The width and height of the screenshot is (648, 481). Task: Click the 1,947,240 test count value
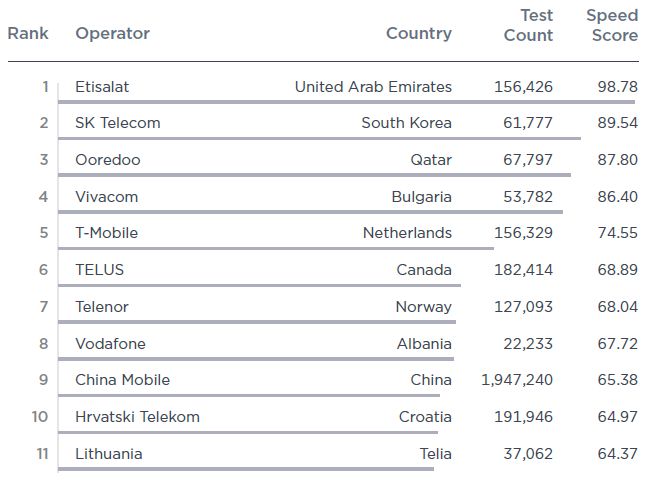click(x=517, y=380)
